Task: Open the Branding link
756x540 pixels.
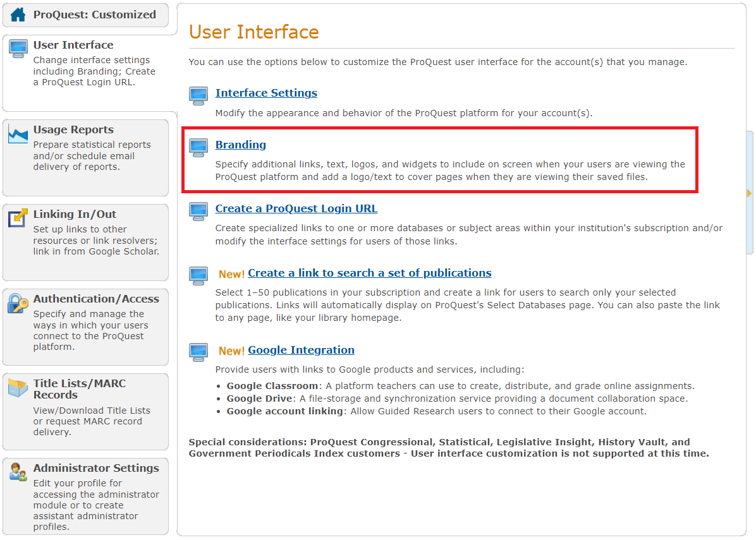Action: click(241, 145)
